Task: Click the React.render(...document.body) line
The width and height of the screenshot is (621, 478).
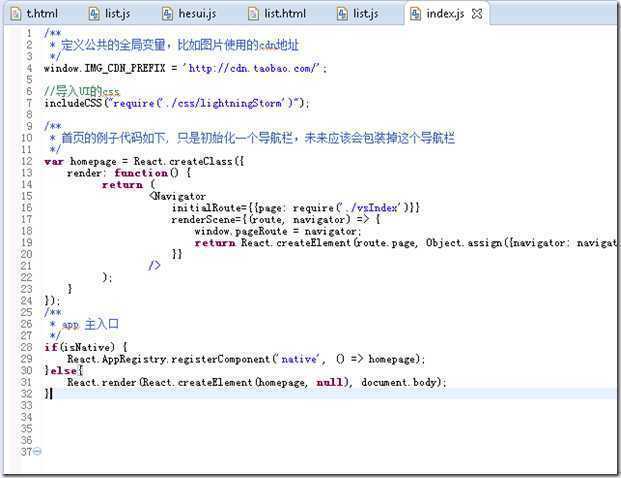Action: tap(257, 382)
